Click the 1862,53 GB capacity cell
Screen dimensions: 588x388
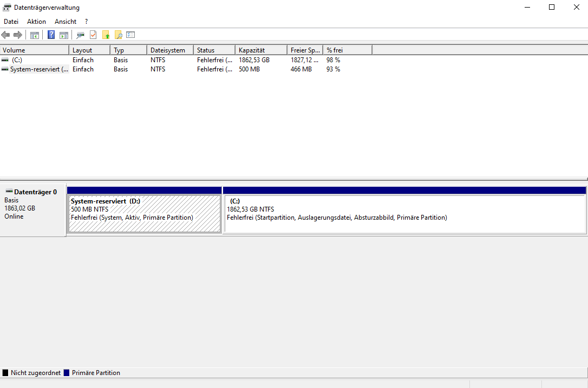coord(254,60)
